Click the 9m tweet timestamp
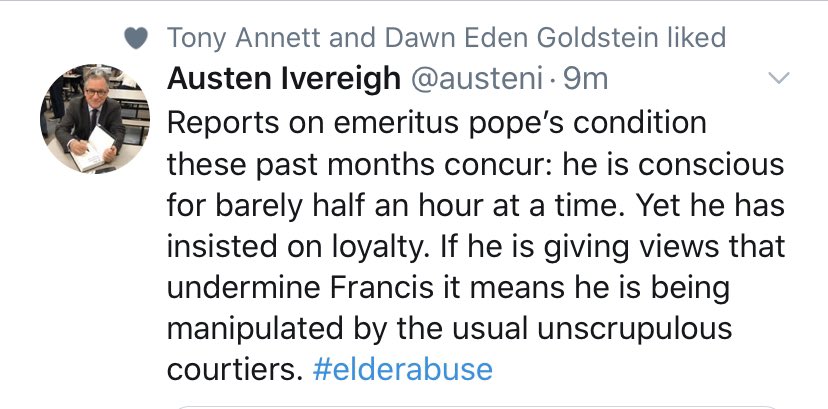 click(x=584, y=78)
